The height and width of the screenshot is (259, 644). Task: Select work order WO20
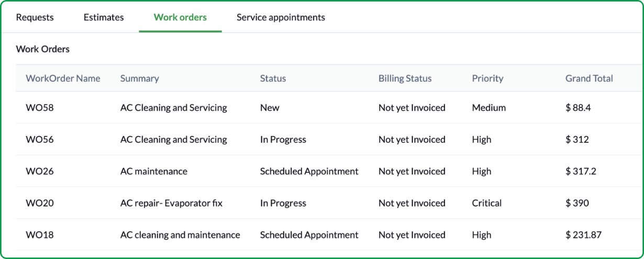click(40, 203)
